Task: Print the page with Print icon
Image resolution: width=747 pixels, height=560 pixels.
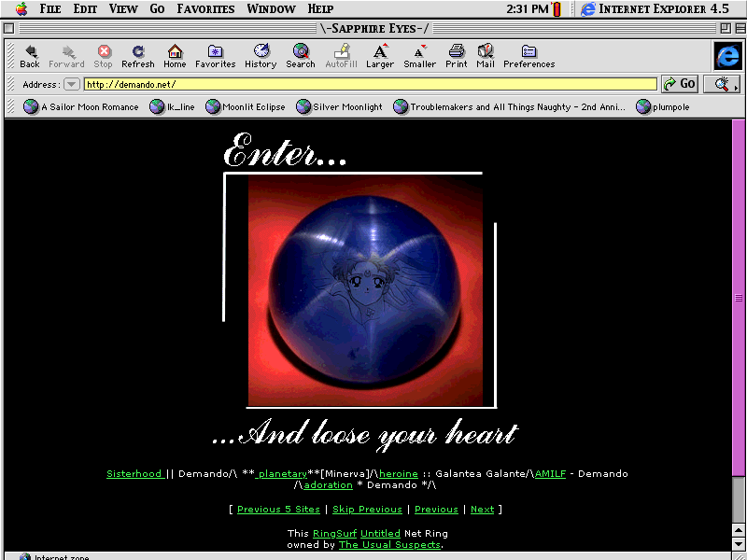Action: (x=457, y=52)
